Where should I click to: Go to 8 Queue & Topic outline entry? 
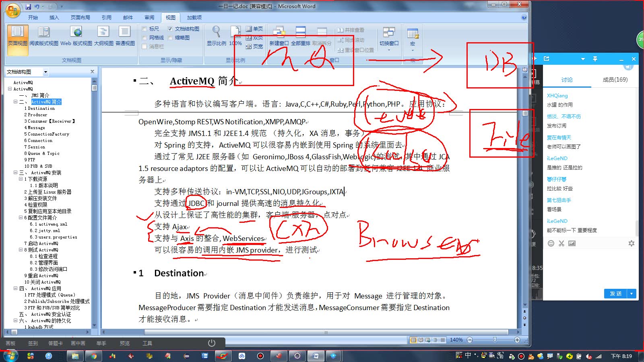pyautogui.click(x=42, y=153)
